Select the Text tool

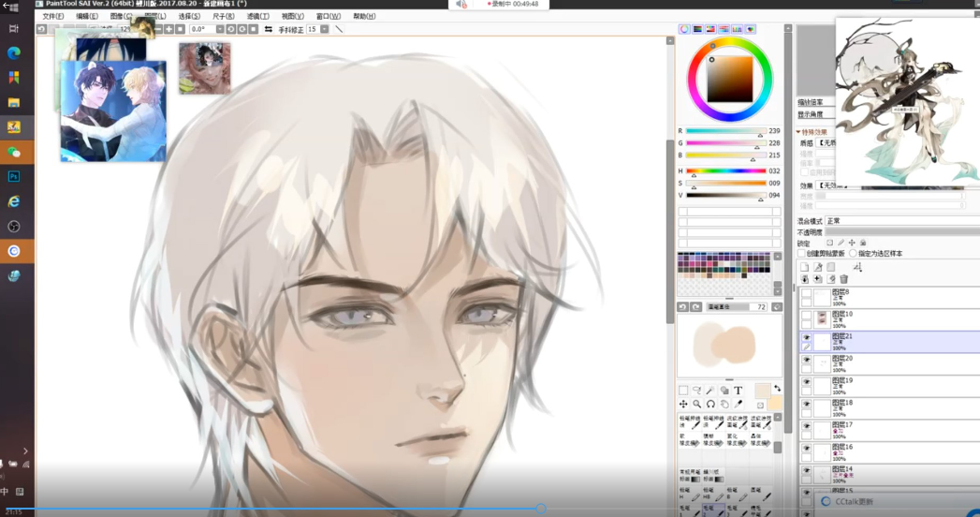[739, 391]
